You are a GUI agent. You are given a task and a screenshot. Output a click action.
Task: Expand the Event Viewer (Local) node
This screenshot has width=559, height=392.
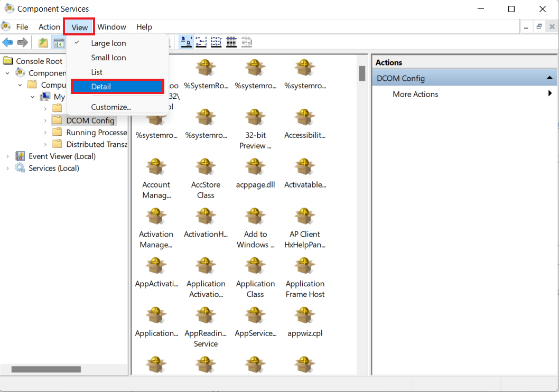tap(7, 156)
